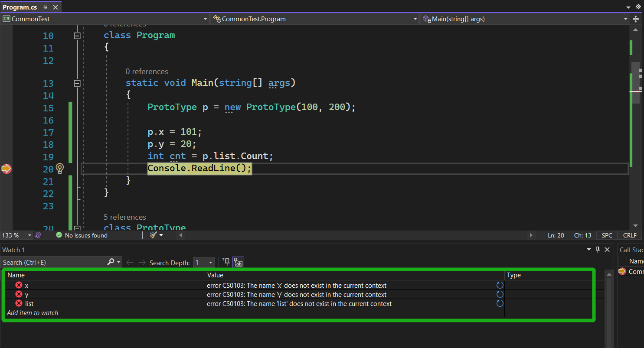Place cursor on line number 17
Viewport: 644px width, 348px height.
(48, 132)
